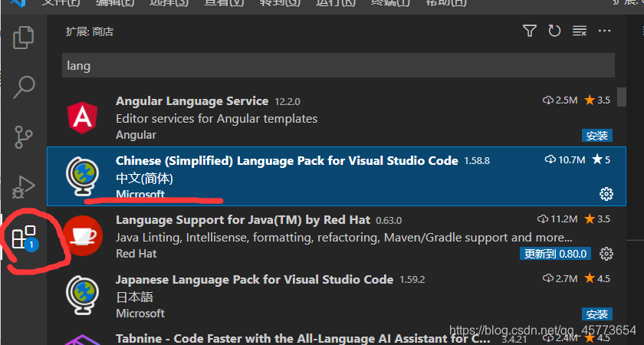
Task: Click the Chinese Language Pack globe icon
Action: 83,176
